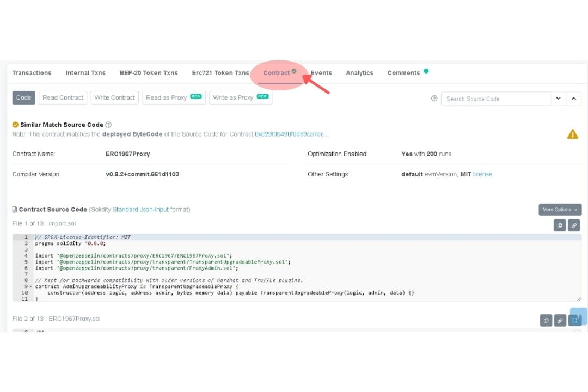Open BEP-20 Token Txns tab
Screen dimensions: 588x392
click(x=149, y=73)
